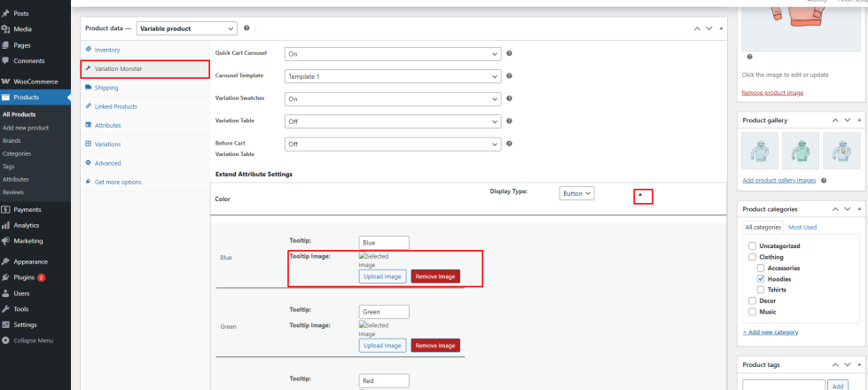
Task: Open the Display Type Button dropdown
Action: (x=576, y=192)
